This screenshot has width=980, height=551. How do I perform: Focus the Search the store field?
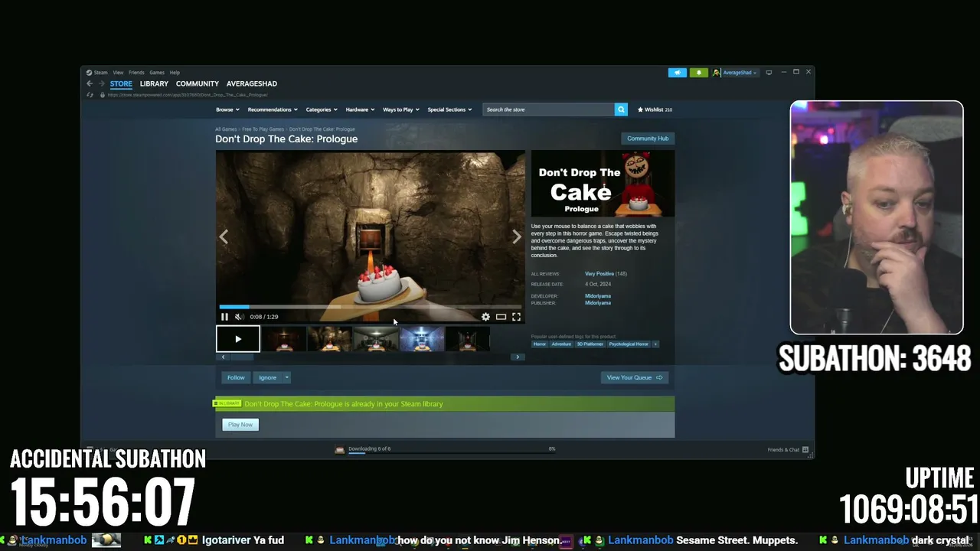[x=548, y=109]
